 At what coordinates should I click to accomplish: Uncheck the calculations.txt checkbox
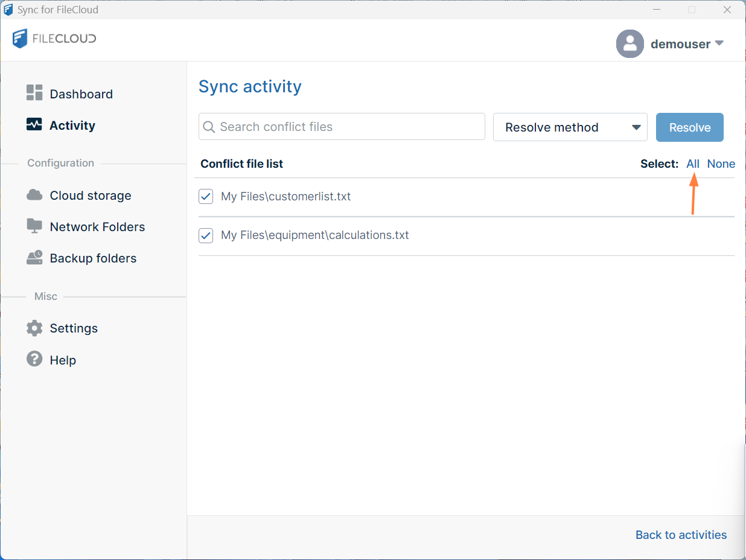tap(206, 235)
